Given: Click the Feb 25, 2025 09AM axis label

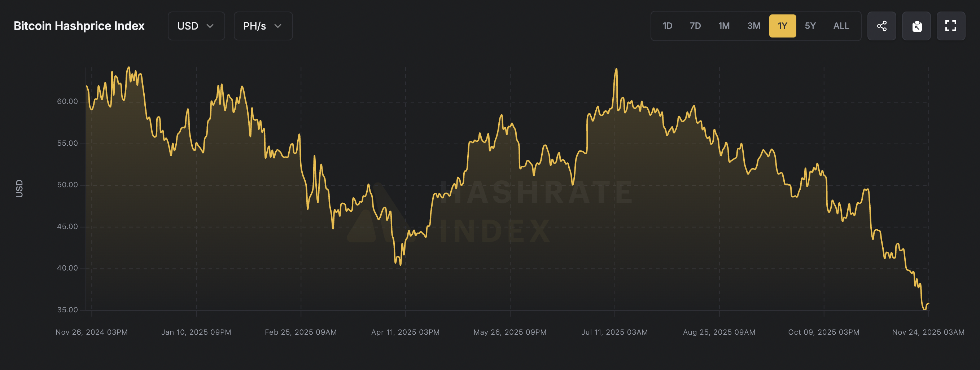Looking at the screenshot, I should tap(301, 332).
